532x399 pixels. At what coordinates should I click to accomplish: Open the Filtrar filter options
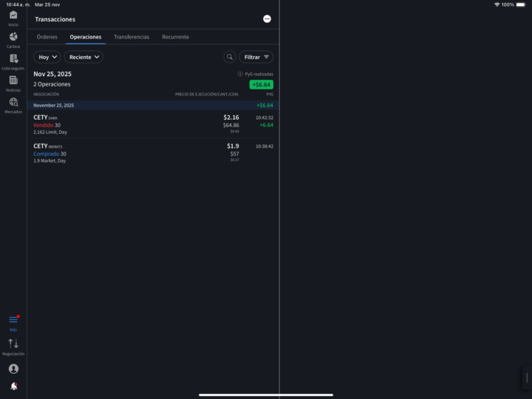256,57
